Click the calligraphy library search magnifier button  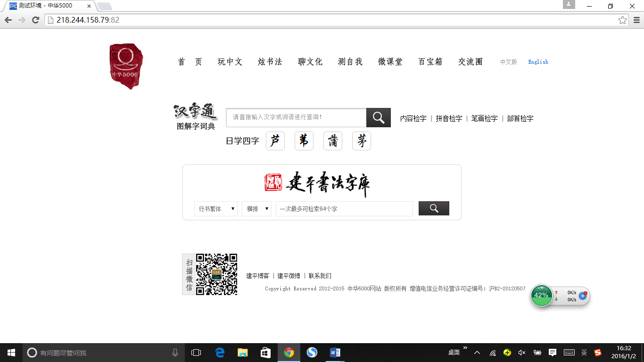(x=434, y=208)
